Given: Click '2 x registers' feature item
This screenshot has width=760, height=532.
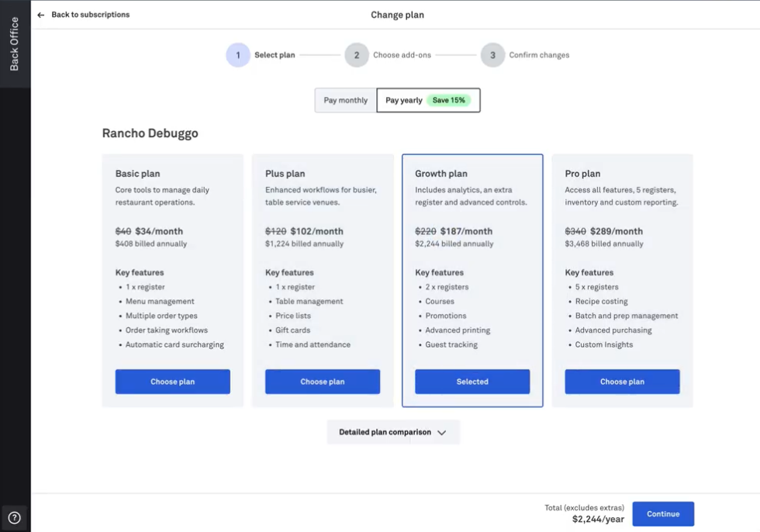Looking at the screenshot, I should [447, 287].
